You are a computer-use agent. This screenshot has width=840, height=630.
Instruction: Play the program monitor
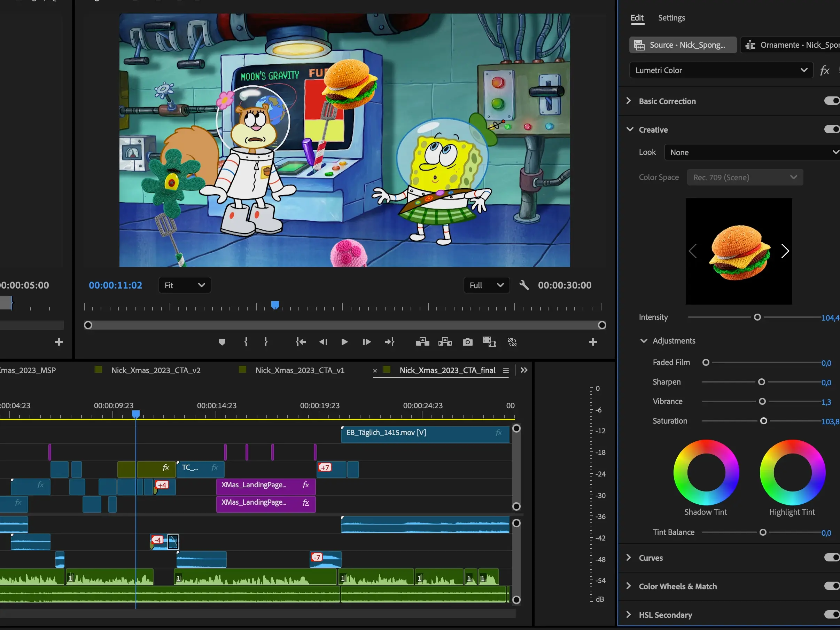pos(344,342)
